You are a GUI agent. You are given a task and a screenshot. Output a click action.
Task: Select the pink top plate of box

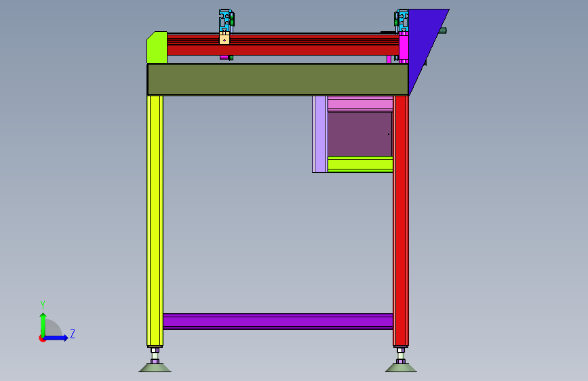(360, 104)
